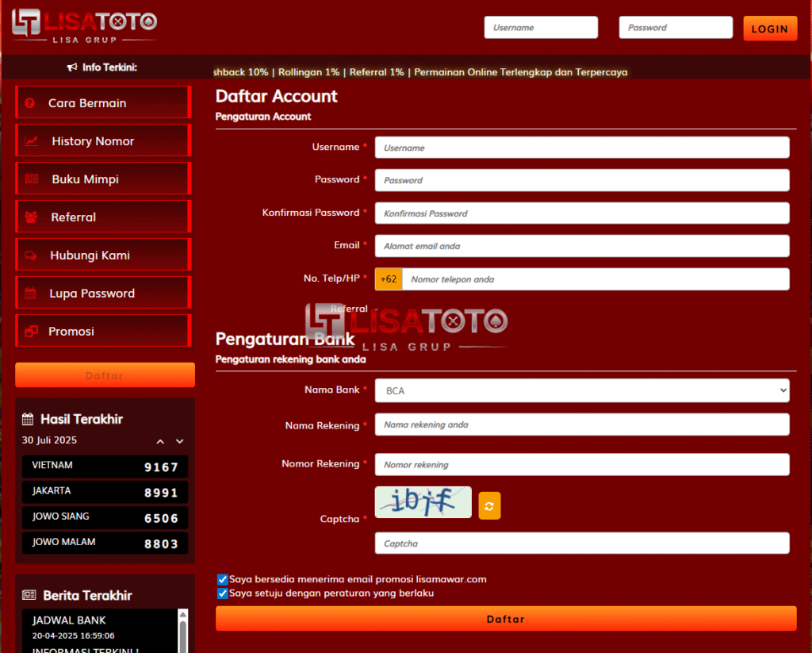Screen dimensions: 812x653
Task: Toggle the promotional email consent checkbox
Action: click(223, 579)
